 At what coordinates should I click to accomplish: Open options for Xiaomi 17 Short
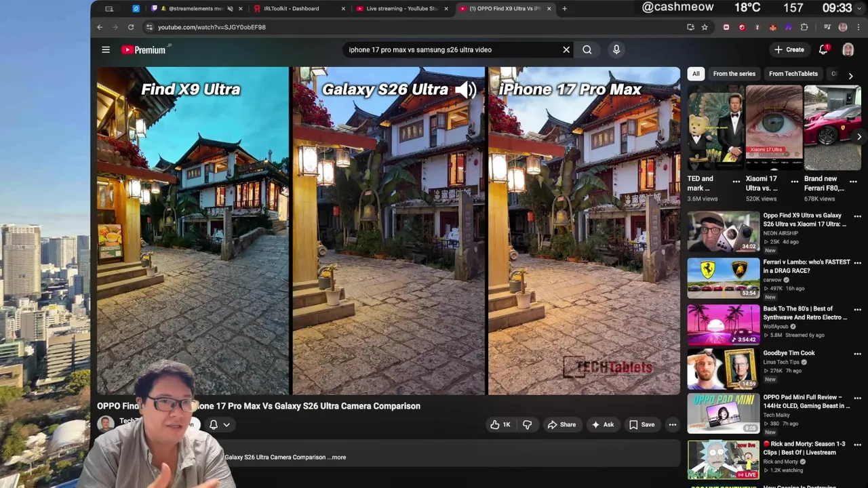click(x=794, y=181)
